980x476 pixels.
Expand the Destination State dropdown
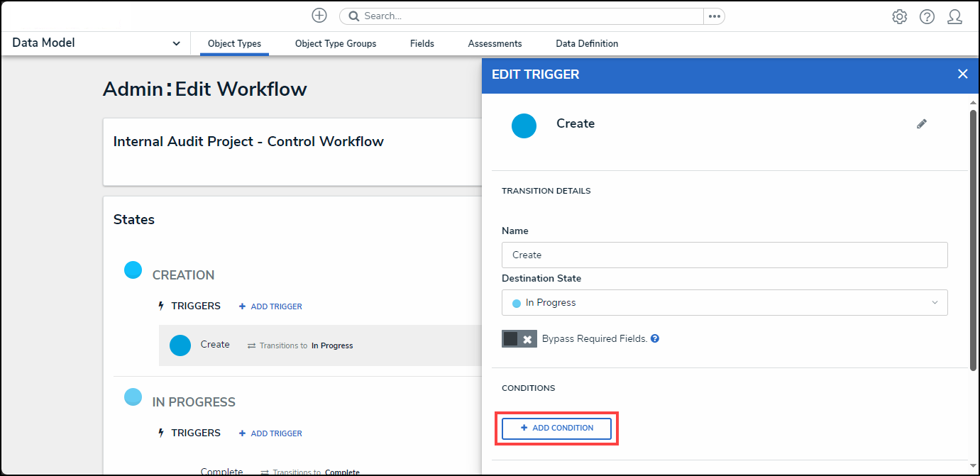724,303
